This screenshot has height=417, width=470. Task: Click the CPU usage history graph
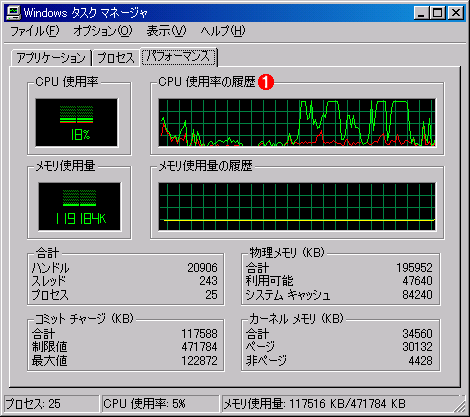tap(297, 123)
